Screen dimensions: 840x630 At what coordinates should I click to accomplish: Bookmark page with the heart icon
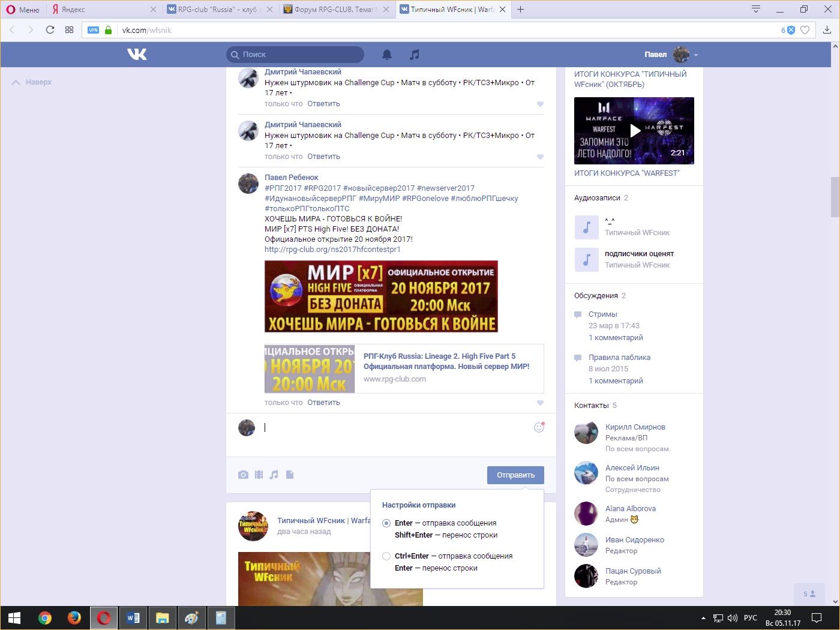[x=805, y=30]
